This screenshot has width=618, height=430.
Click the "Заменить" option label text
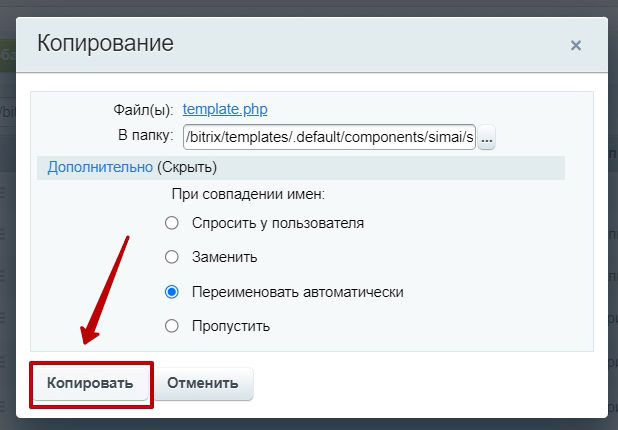(x=225, y=257)
